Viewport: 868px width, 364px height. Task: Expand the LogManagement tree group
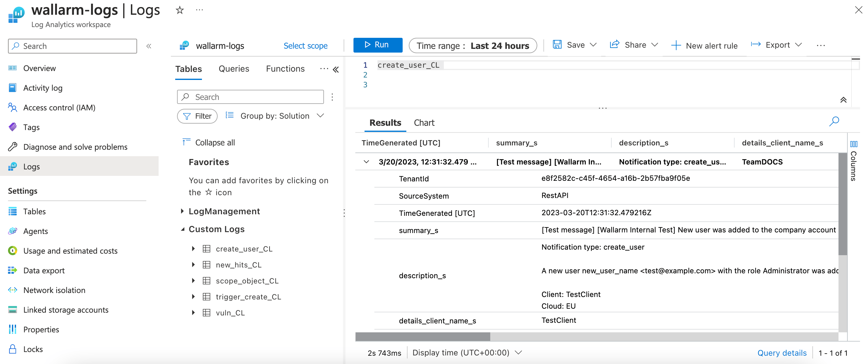point(182,211)
